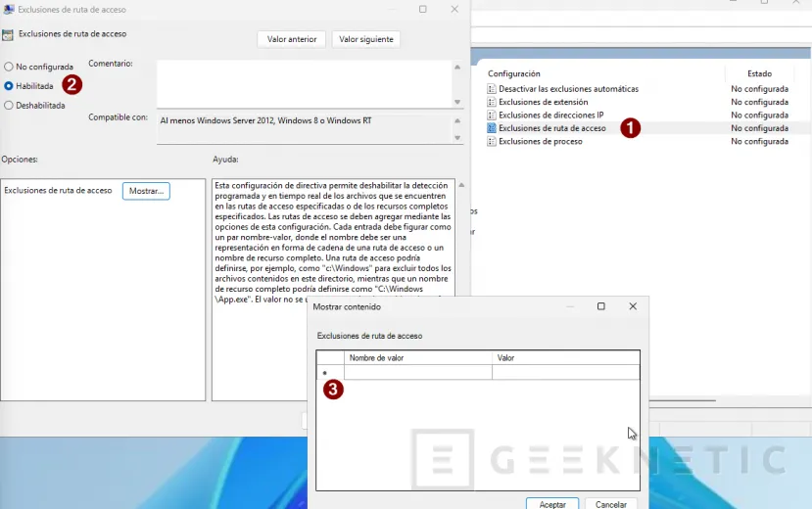812x509 pixels.
Task: Maximize the Mostrar contenido dialog
Action: point(600,306)
